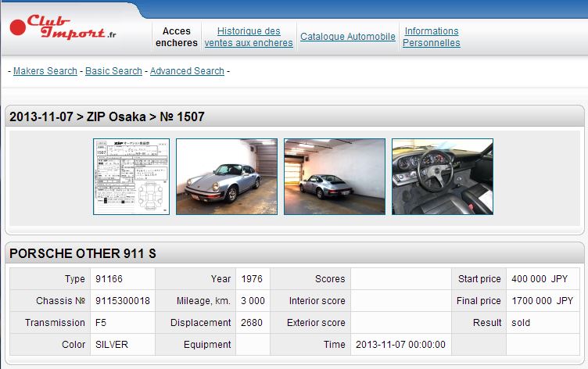Open the Acces encheres tab
The height and width of the screenshot is (369, 588).
pos(177,37)
